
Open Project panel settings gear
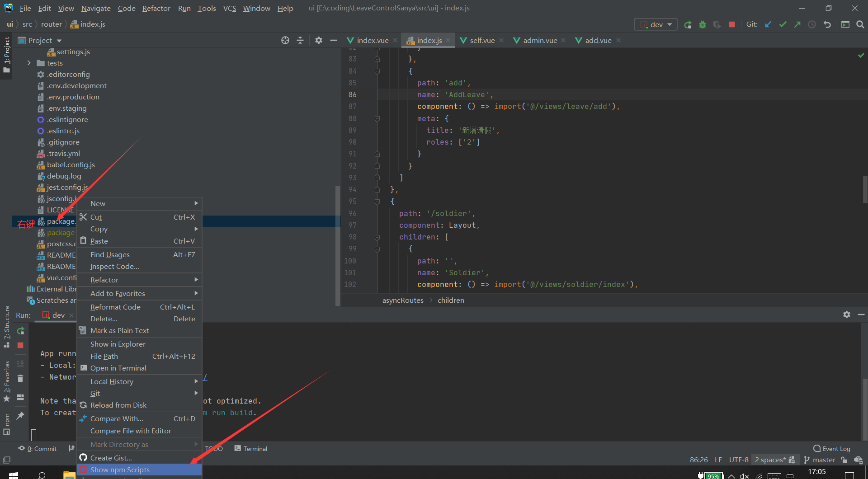(x=319, y=40)
